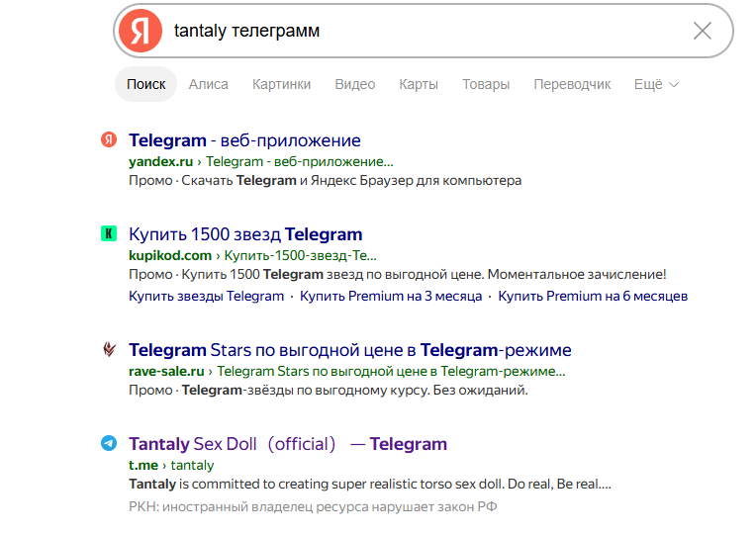The width and height of the screenshot is (756, 535).
Task: Switch to the Алиса tab
Action: (x=208, y=84)
